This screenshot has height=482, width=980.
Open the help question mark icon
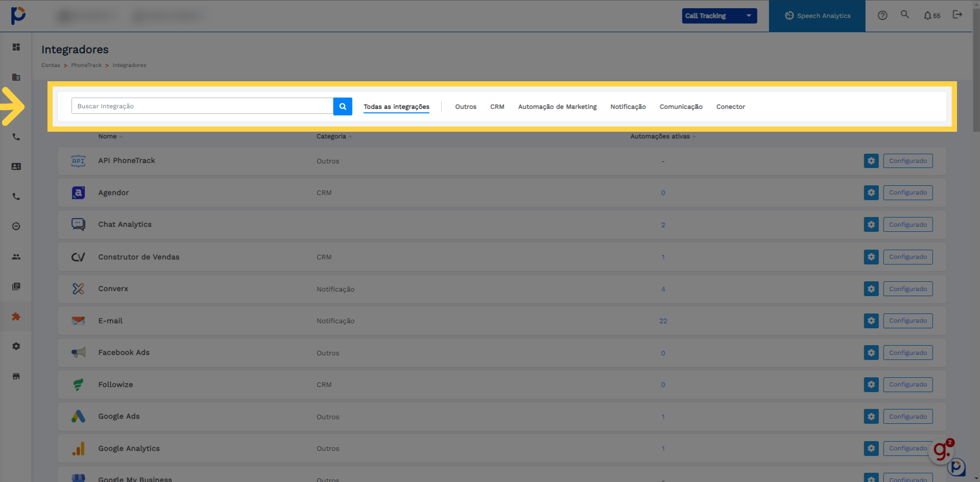tap(882, 15)
